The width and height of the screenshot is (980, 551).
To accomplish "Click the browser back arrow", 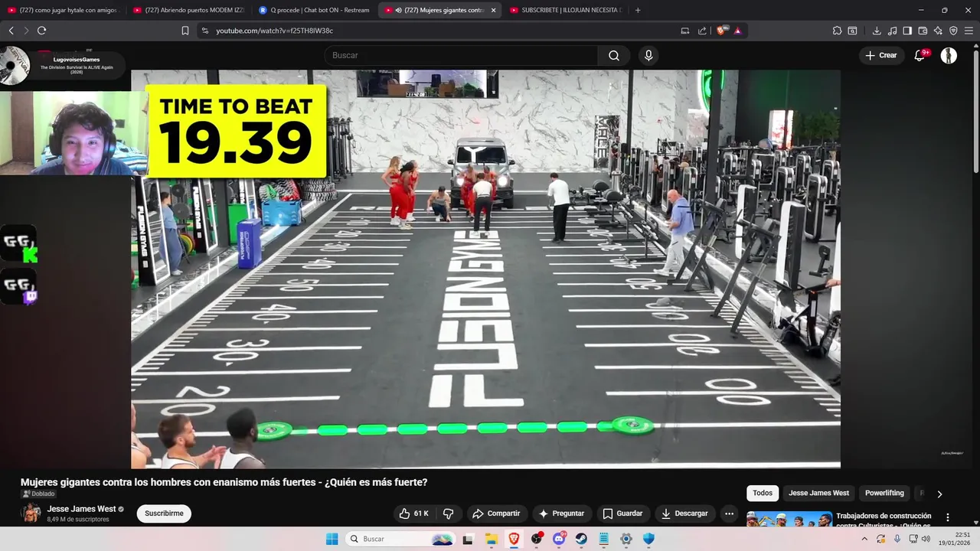I will tap(11, 31).
